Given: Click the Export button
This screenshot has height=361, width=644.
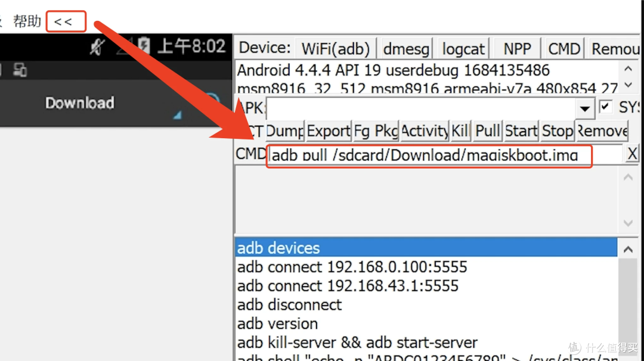Looking at the screenshot, I should tap(328, 130).
